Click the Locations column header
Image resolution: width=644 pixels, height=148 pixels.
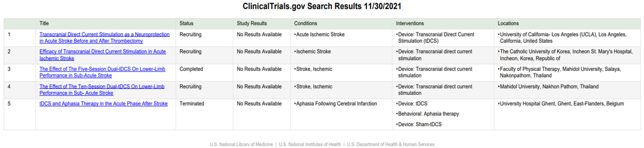(x=508, y=23)
